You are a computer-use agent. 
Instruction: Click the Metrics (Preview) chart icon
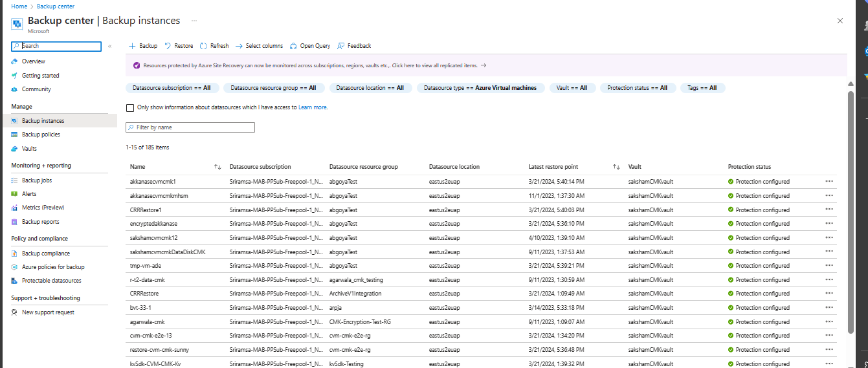[x=14, y=208]
